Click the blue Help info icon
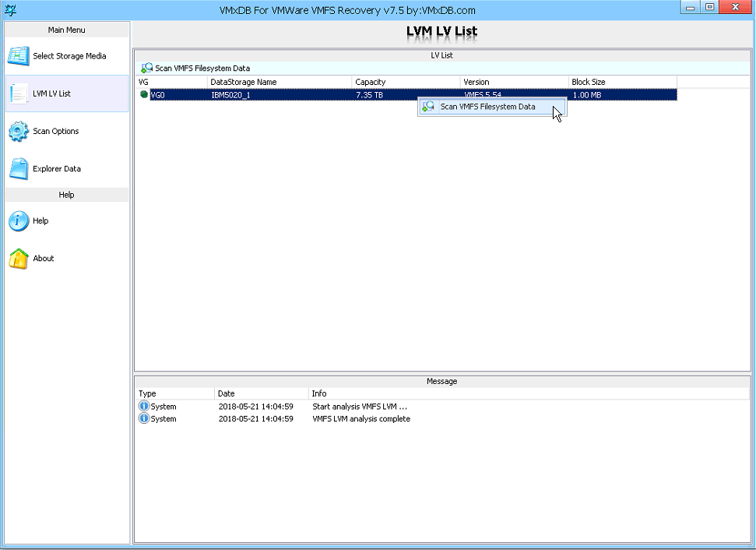 (19, 221)
